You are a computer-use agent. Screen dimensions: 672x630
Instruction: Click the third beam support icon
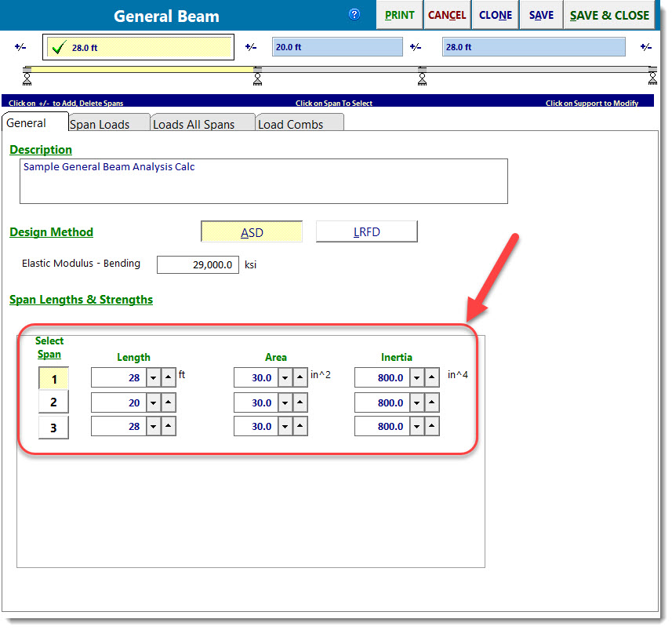422,77
